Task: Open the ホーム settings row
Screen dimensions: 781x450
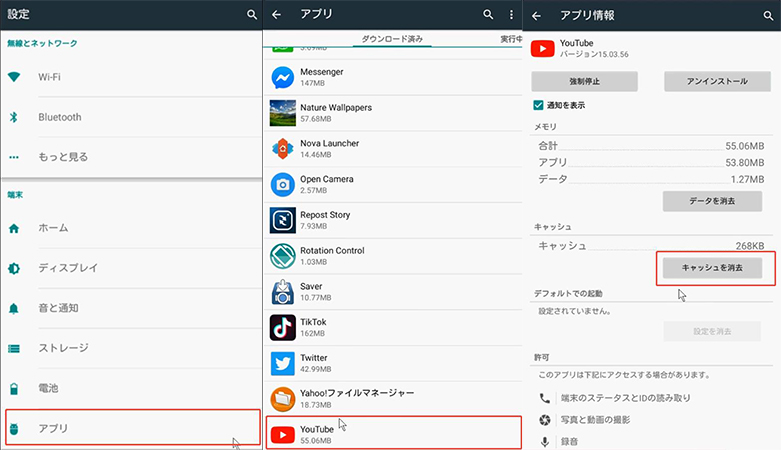Action: coord(131,228)
